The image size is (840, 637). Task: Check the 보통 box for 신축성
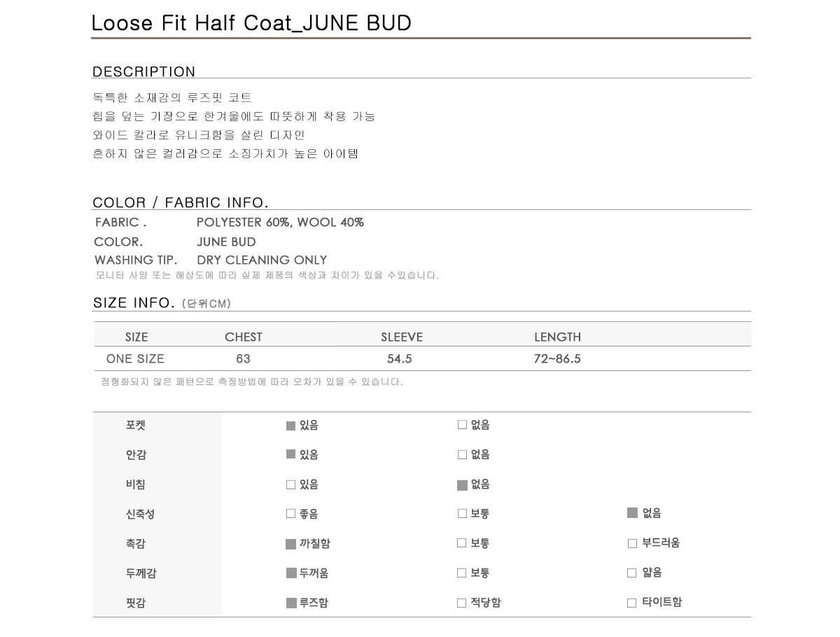pyautogui.click(x=462, y=514)
